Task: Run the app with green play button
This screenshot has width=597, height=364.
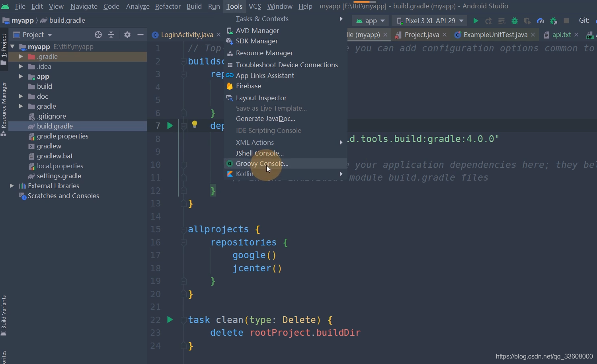Action: coord(476,21)
